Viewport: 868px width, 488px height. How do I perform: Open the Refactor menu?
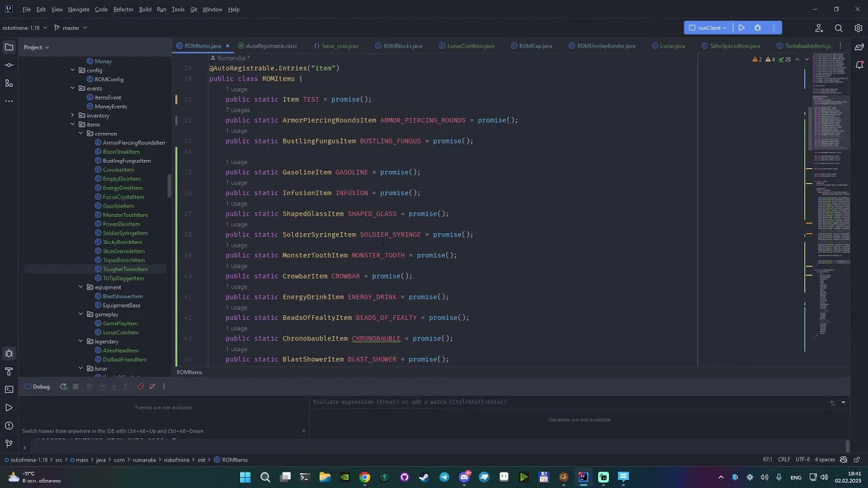tap(123, 9)
